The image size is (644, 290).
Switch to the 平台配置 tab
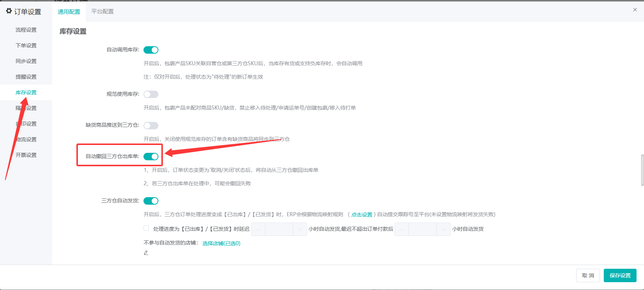coord(102,12)
